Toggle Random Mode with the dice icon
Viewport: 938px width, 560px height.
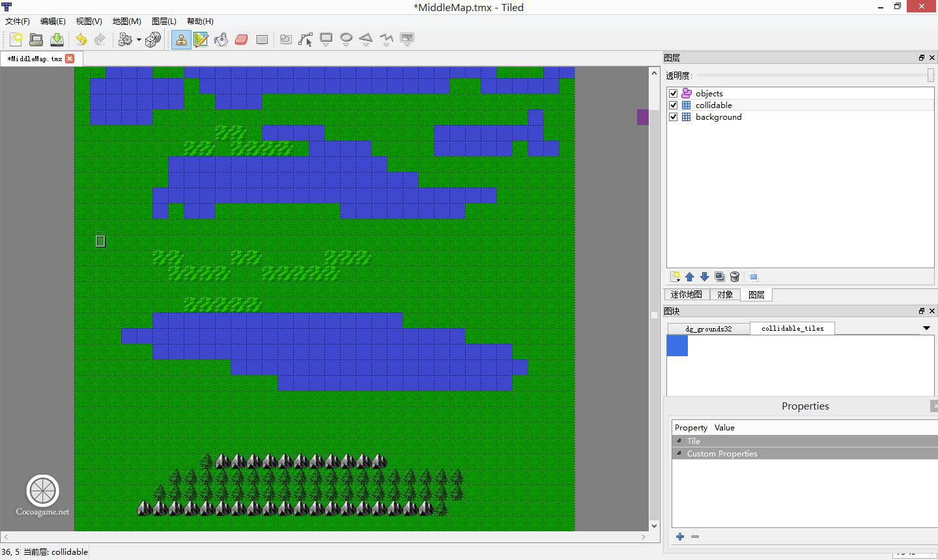[153, 40]
